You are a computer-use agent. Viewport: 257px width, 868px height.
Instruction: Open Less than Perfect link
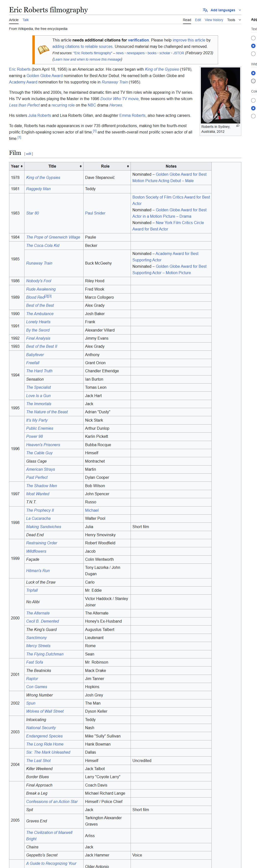pos(24,105)
